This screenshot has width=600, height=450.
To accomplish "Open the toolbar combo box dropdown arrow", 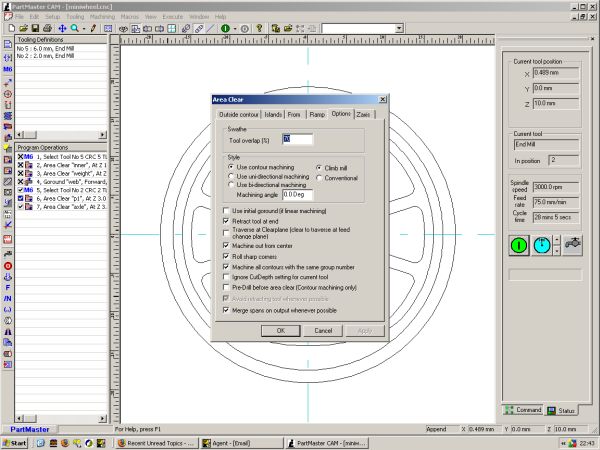I will pos(399,29).
